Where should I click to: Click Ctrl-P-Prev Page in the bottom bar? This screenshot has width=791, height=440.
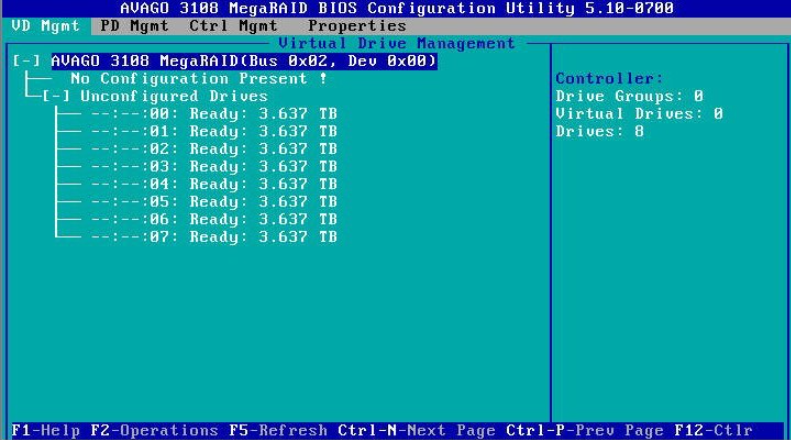pos(585,430)
